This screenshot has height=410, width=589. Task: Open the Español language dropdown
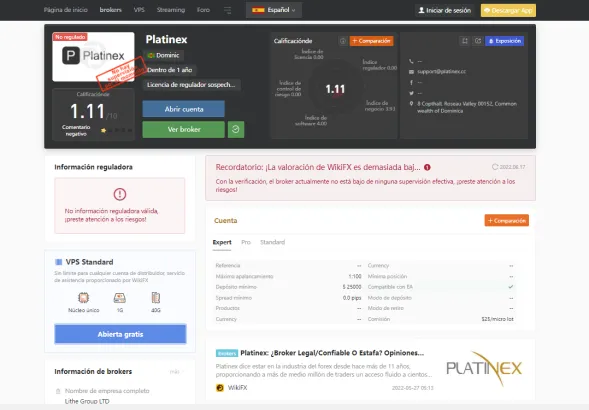pyautogui.click(x=273, y=10)
